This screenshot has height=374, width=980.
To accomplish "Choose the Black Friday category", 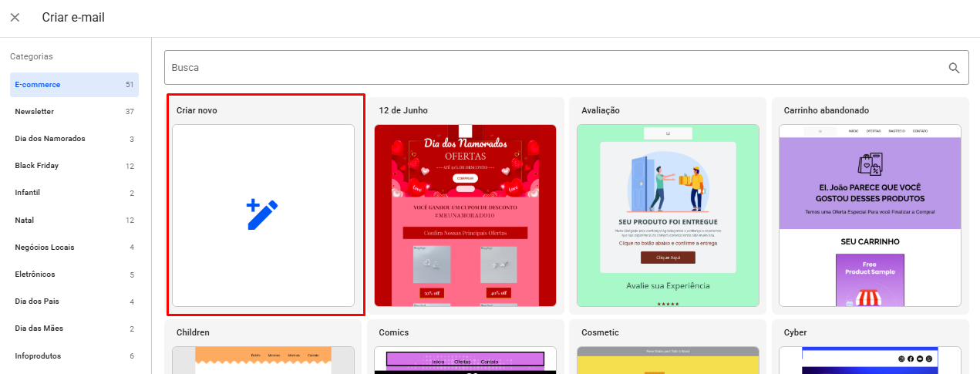I will [x=74, y=166].
